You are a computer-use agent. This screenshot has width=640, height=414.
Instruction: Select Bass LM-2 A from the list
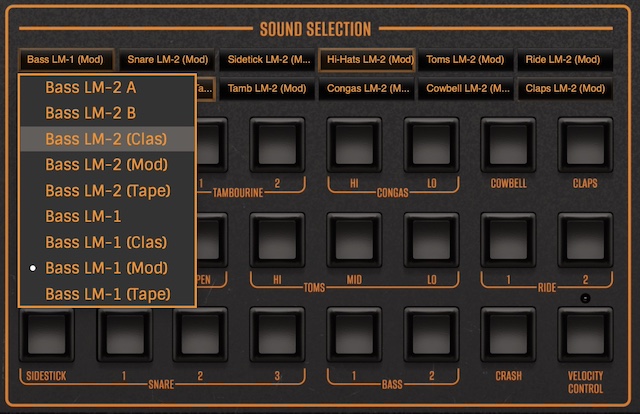(107, 87)
